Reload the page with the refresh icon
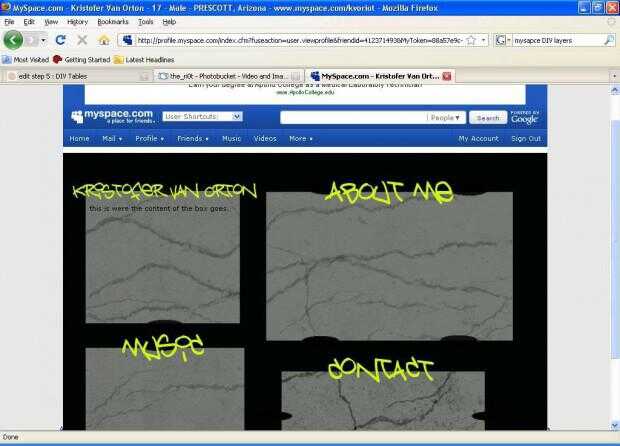The width and height of the screenshot is (620, 446). [x=60, y=40]
